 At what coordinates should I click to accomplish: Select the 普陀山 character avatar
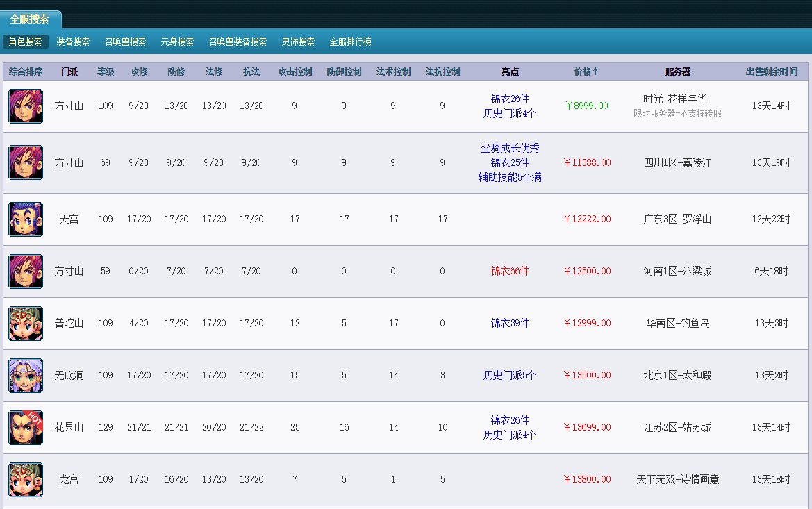(26, 324)
